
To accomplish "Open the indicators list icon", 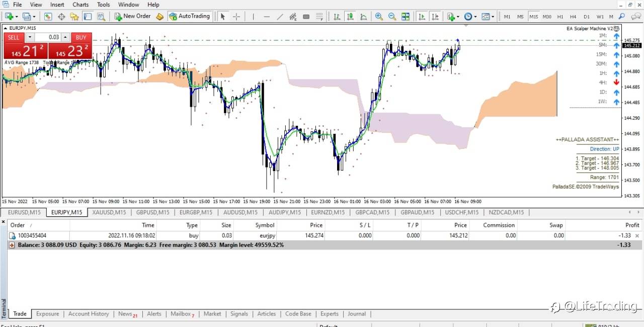I will pyautogui.click(x=451, y=17).
